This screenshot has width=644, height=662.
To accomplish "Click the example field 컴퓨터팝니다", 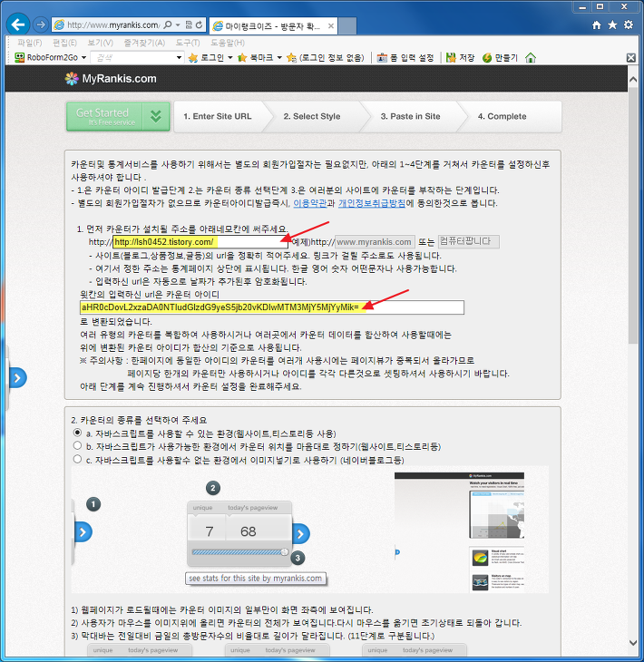I will [468, 241].
